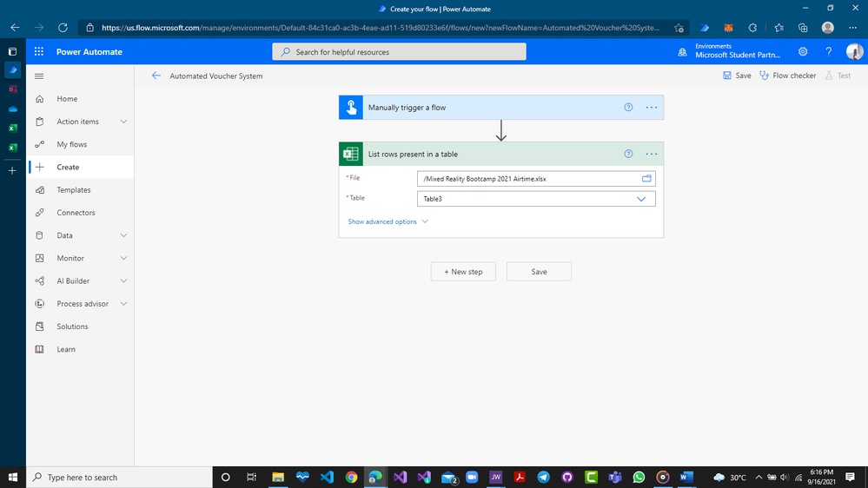The width and height of the screenshot is (868, 488).
Task: Go to Home in the sidebar
Action: [80, 98]
